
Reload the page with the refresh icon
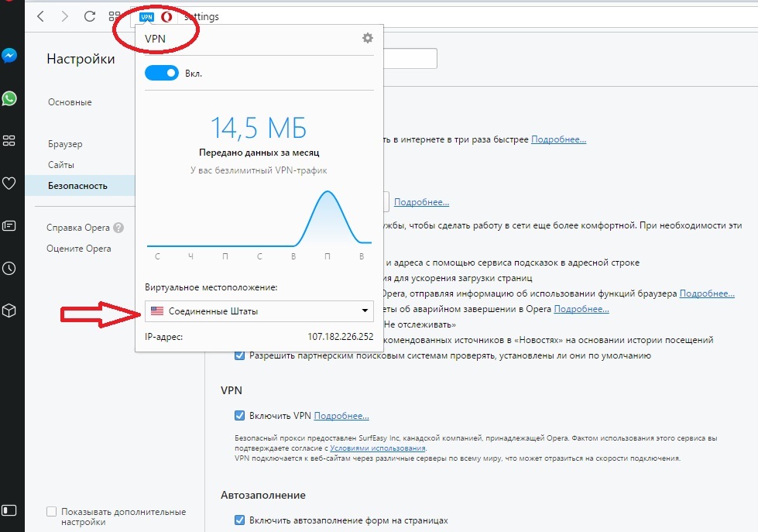[90, 16]
